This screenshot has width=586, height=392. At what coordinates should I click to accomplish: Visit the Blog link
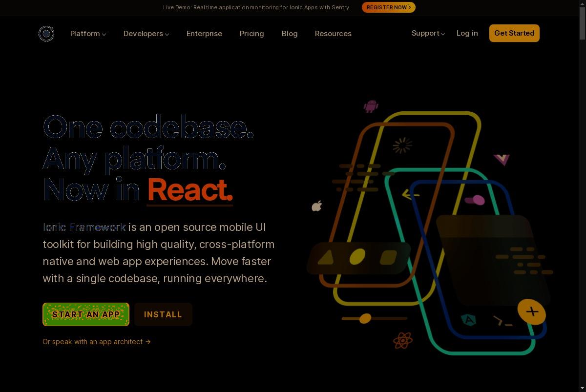coord(290,34)
